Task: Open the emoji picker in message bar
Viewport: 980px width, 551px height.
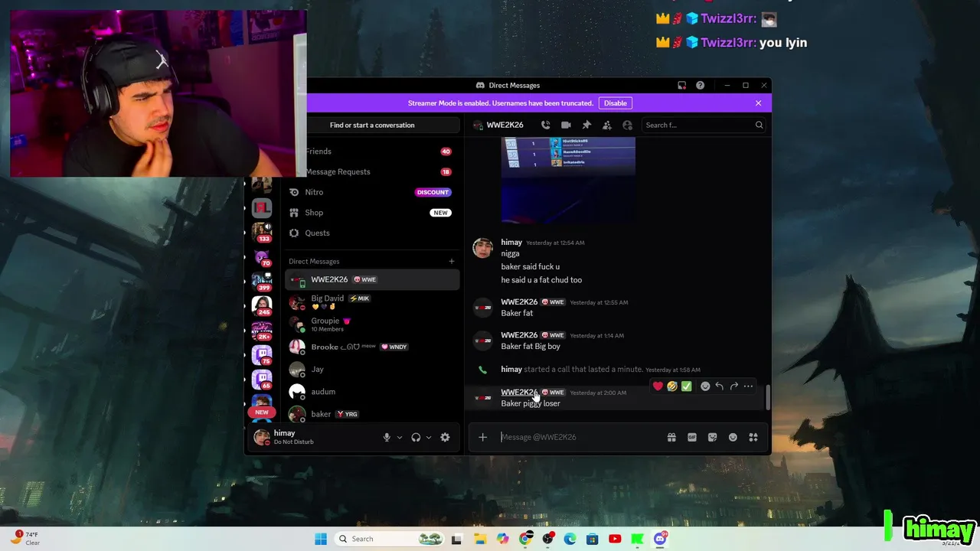Action: (733, 437)
